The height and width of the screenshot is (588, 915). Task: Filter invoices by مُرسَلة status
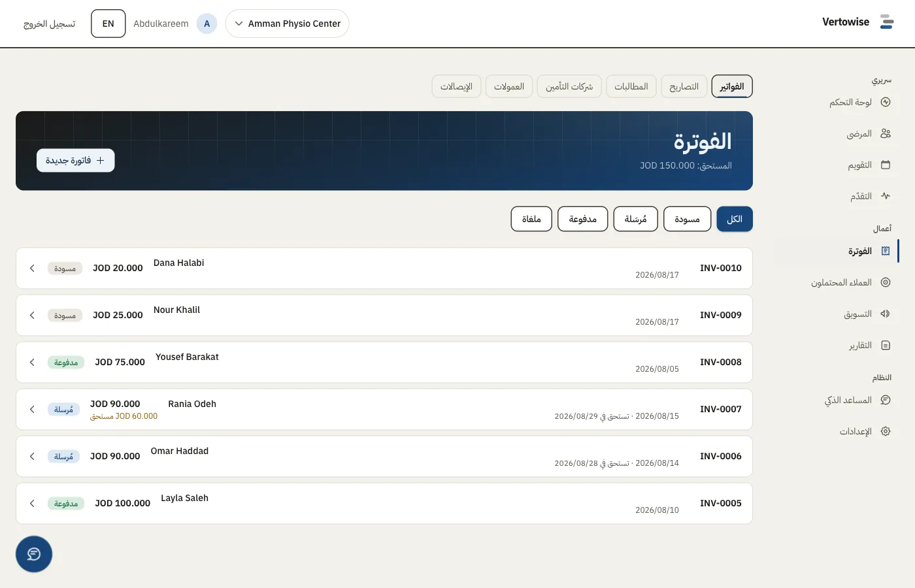pos(635,219)
